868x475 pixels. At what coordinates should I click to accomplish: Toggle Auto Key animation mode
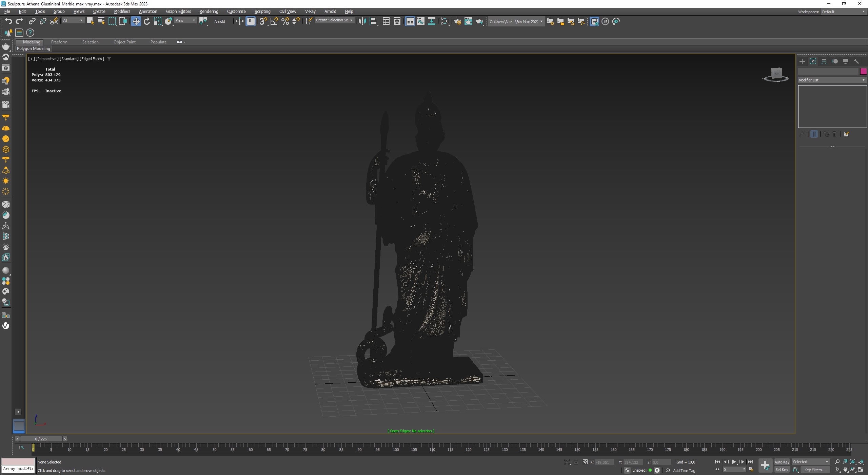[x=782, y=462]
